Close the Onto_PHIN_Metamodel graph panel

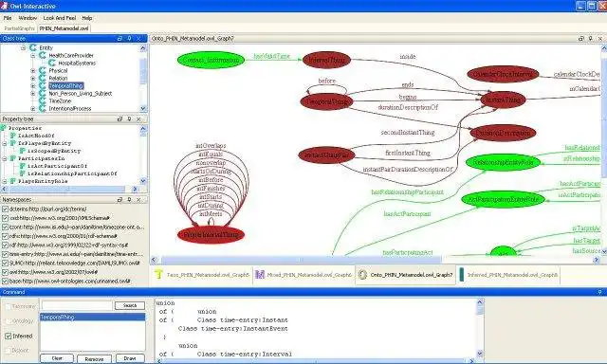click(x=600, y=39)
